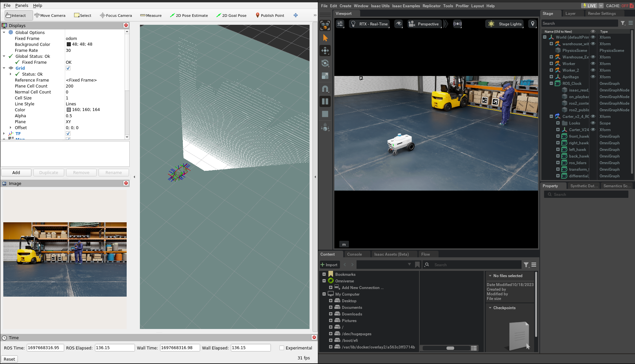Screen dimensions: 635x364
Task: Open the Stage filter icon
Action: pos(623,23)
